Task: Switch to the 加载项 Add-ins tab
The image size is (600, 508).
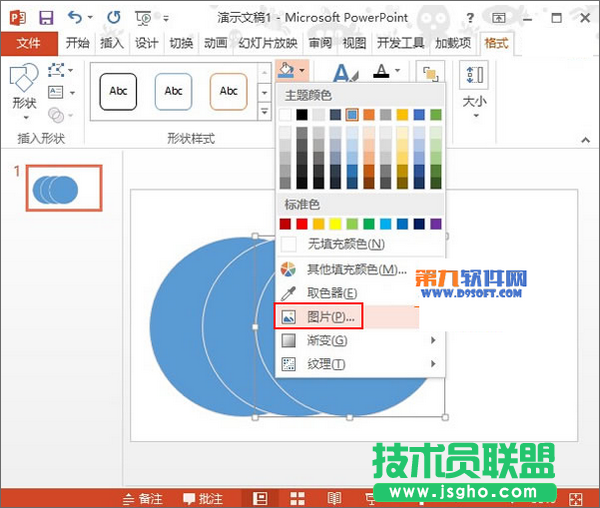Action: click(x=453, y=43)
